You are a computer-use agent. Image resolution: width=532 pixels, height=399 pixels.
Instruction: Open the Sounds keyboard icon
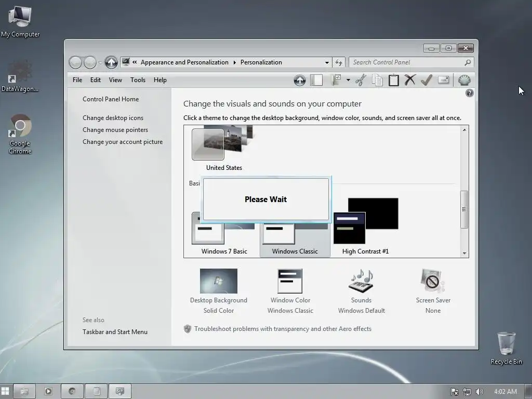pyautogui.click(x=362, y=280)
